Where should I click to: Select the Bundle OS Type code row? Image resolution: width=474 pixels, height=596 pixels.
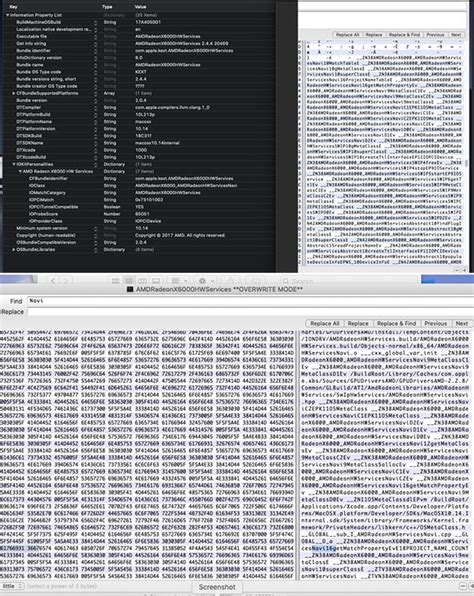click(x=140, y=72)
